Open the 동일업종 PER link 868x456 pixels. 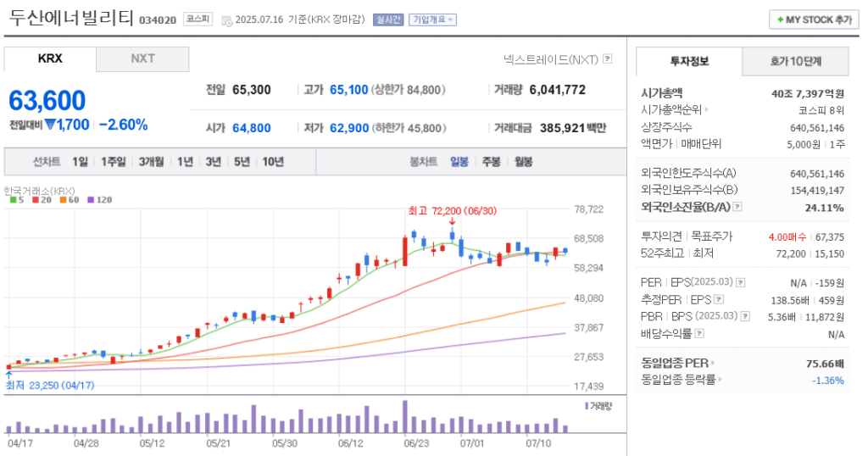point(674,364)
